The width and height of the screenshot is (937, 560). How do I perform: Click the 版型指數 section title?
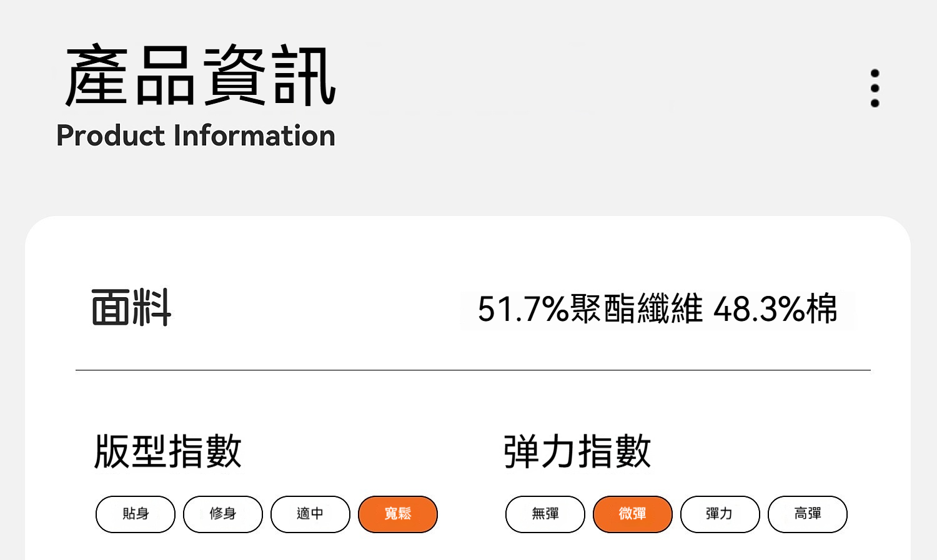pyautogui.click(x=167, y=451)
